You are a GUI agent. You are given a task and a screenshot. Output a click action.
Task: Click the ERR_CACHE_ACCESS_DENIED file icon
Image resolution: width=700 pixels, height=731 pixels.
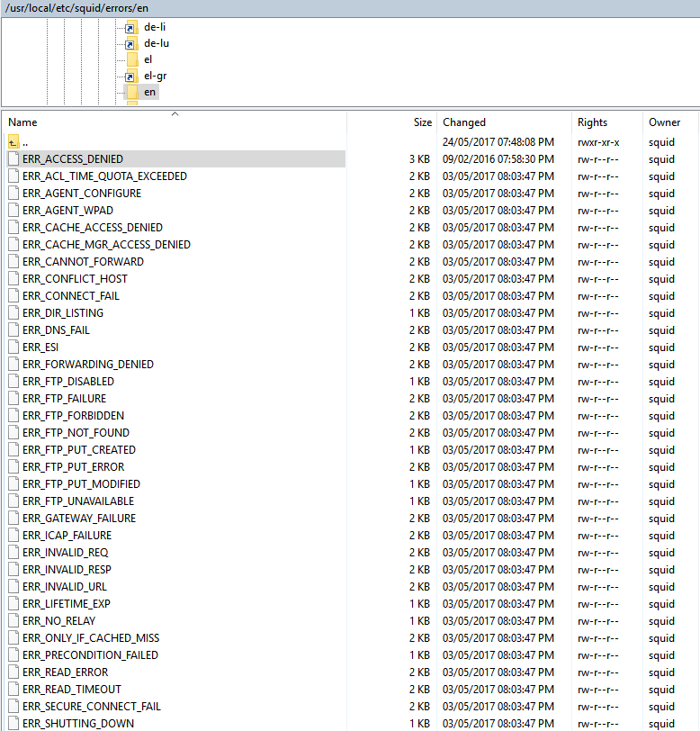pyautogui.click(x=13, y=228)
